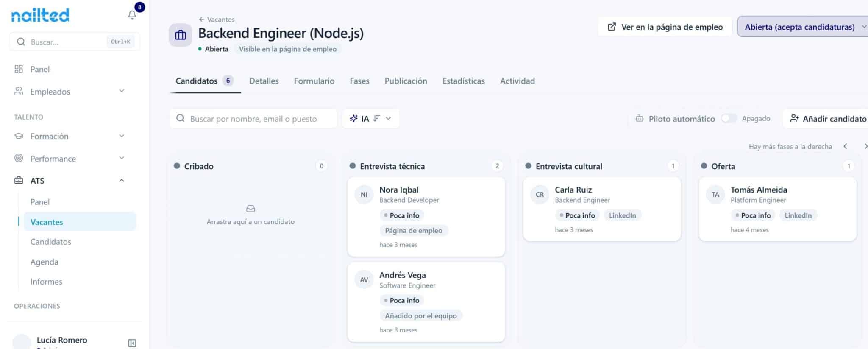
Task: Expand the Formación menu
Action: coord(122,136)
